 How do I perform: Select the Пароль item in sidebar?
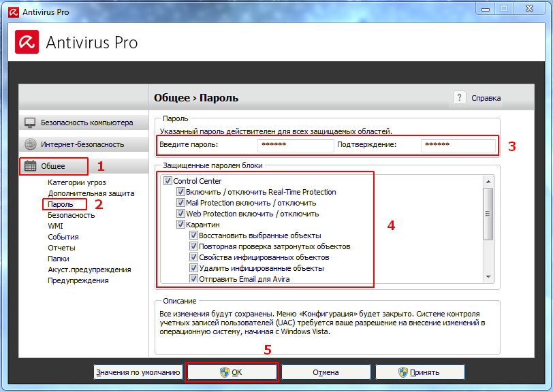click(61, 204)
